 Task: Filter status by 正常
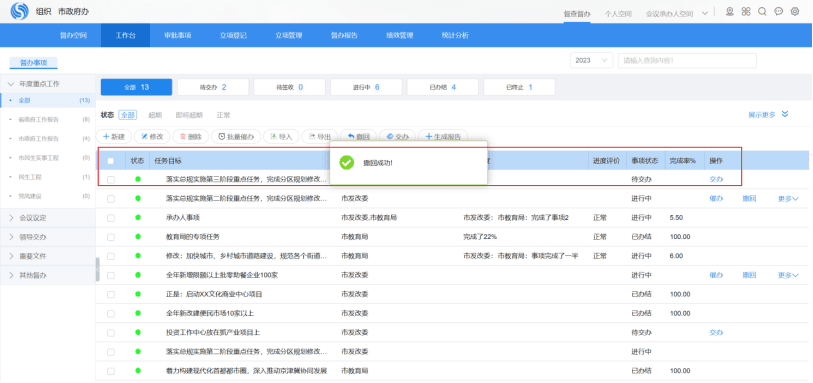click(x=223, y=115)
